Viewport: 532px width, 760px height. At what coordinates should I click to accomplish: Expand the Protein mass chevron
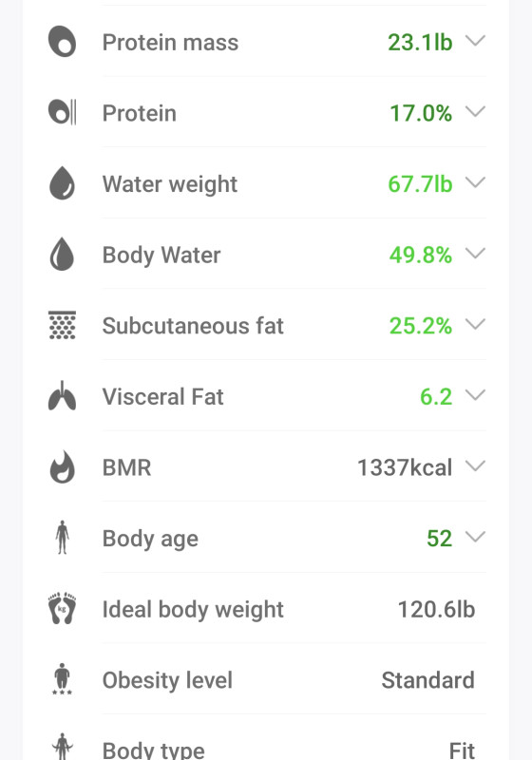pos(475,41)
